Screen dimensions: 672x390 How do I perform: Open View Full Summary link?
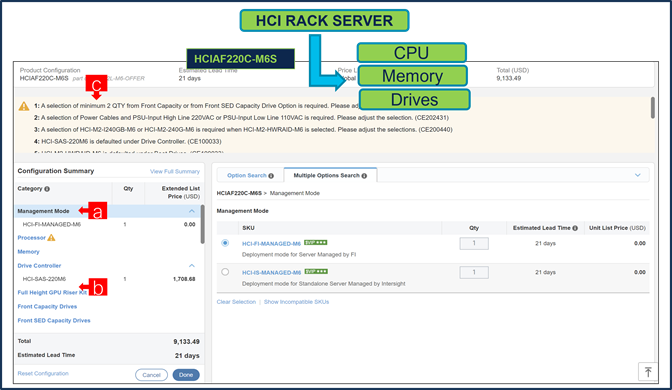tap(175, 171)
